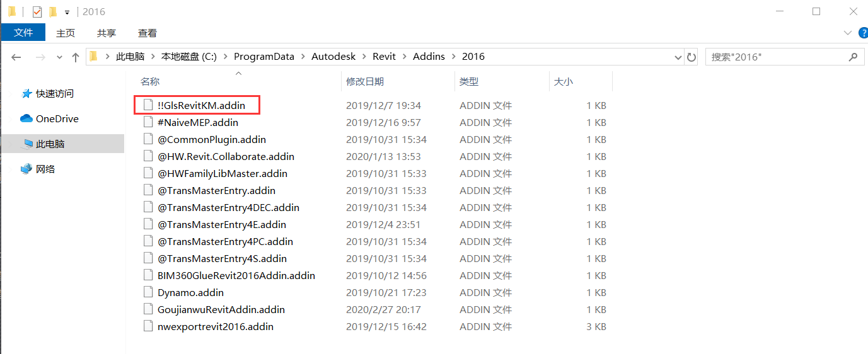Switch to the 共享 ribbon tab

107,33
